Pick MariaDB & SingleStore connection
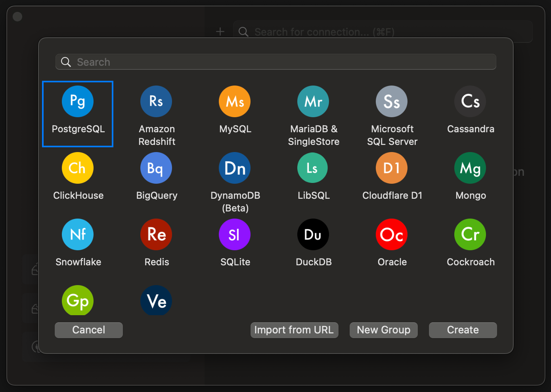This screenshot has height=392, width=551. click(313, 101)
